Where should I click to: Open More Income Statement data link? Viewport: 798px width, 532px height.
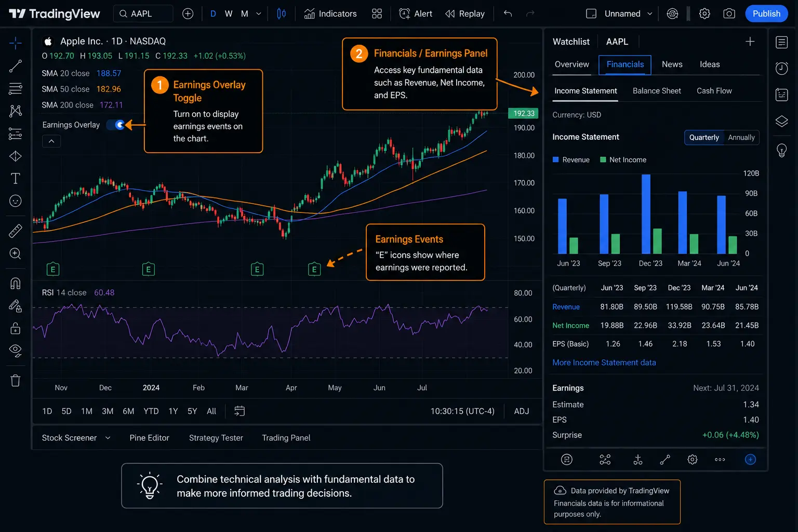click(604, 363)
